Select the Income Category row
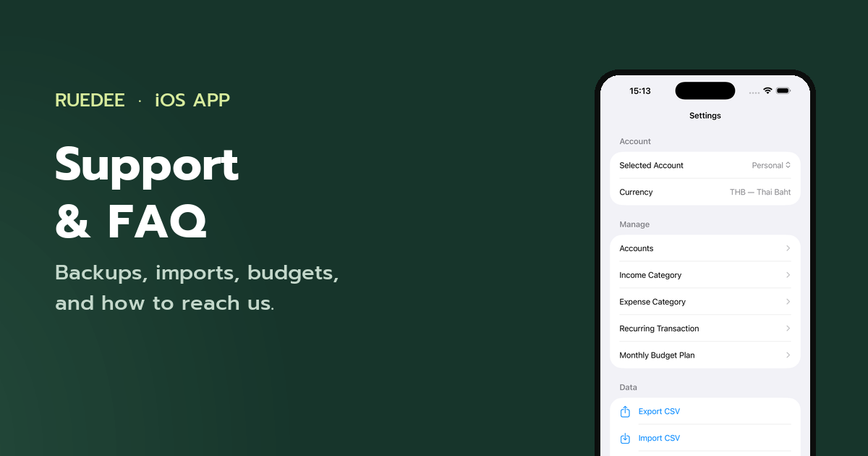 pyautogui.click(x=705, y=275)
